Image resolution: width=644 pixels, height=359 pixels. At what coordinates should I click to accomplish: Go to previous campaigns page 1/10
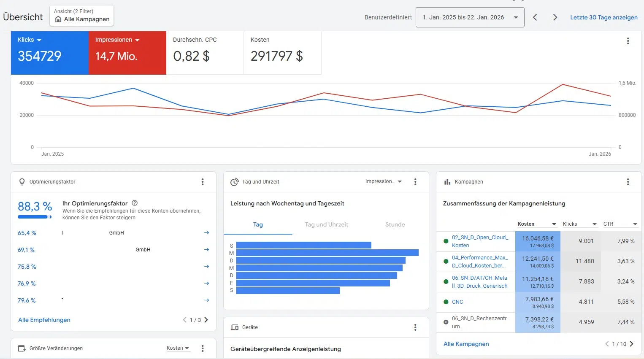(607, 344)
